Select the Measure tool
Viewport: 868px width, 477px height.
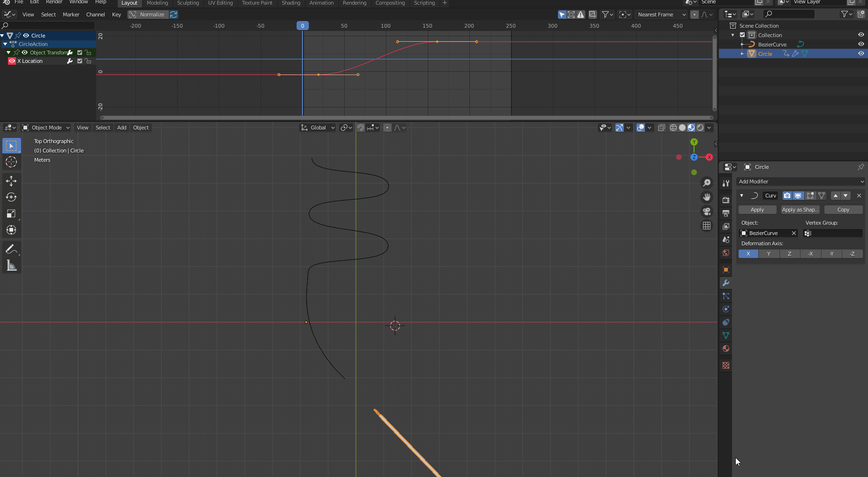pos(11,265)
